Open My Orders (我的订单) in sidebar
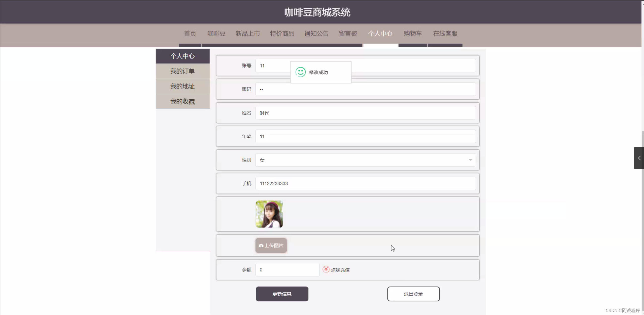 (182, 71)
